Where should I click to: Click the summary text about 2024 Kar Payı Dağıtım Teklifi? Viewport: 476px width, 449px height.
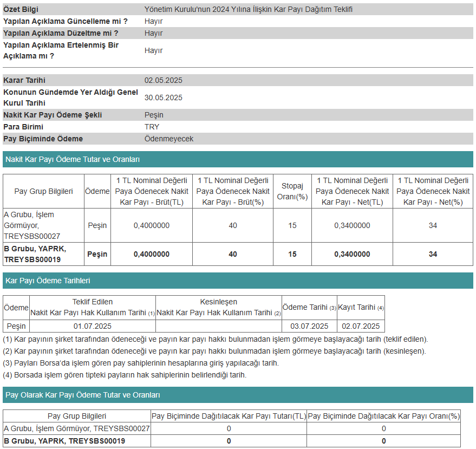point(249,9)
